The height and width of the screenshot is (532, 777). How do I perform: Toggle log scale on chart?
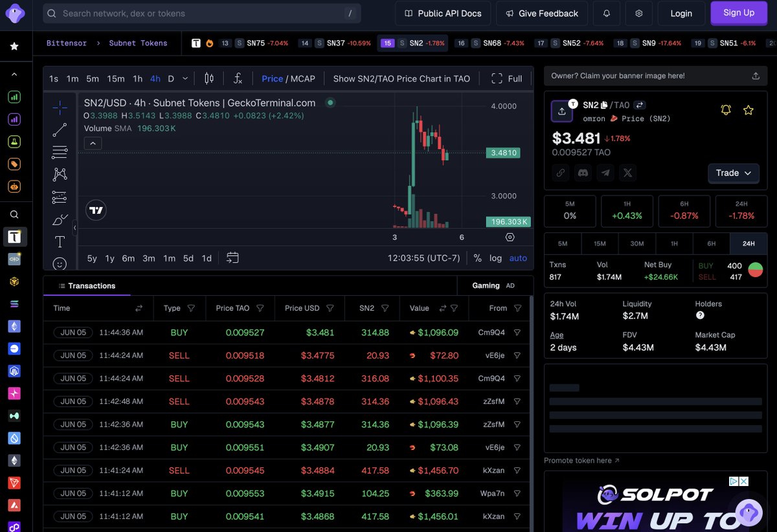click(x=495, y=258)
